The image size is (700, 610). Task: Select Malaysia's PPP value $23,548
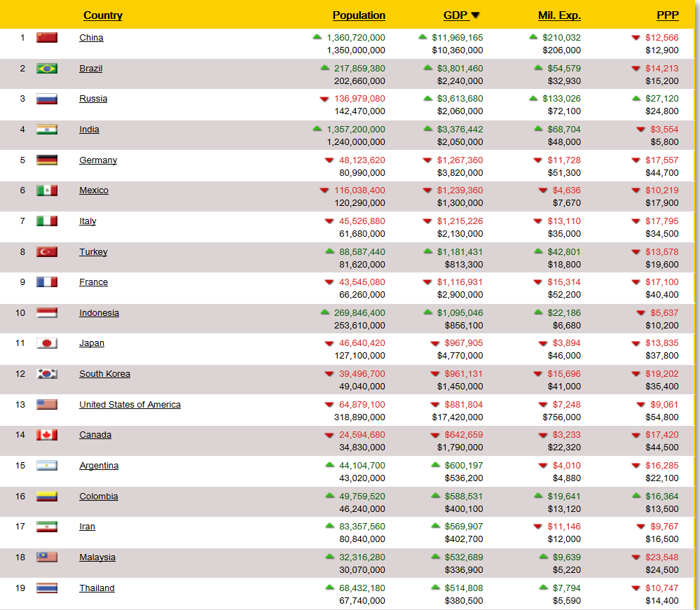pyautogui.click(x=661, y=557)
